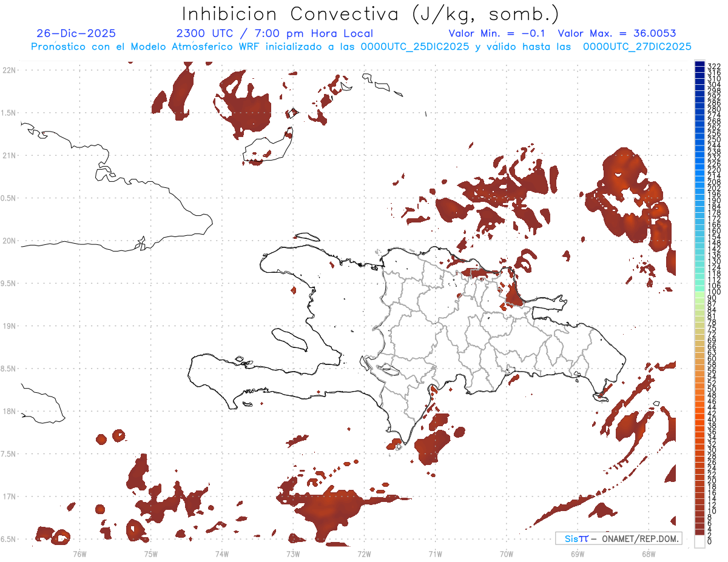Image resolution: width=728 pixels, height=562 pixels.
Task: Click the '69W' longitude label
Action: (x=578, y=554)
